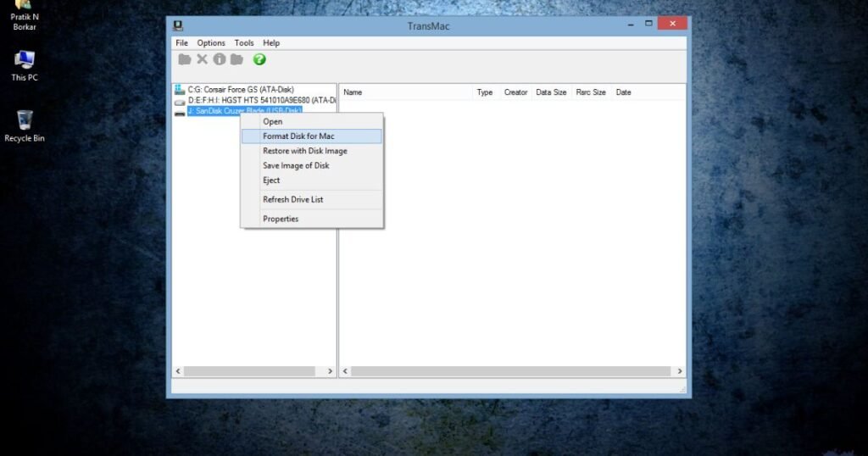The image size is (868, 456).
Task: Sort the file list by Name column
Action: click(353, 92)
